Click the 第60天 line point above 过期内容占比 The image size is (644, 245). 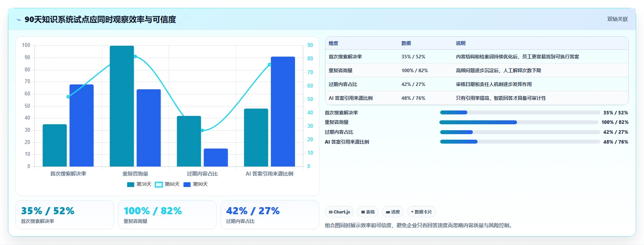[202, 130]
